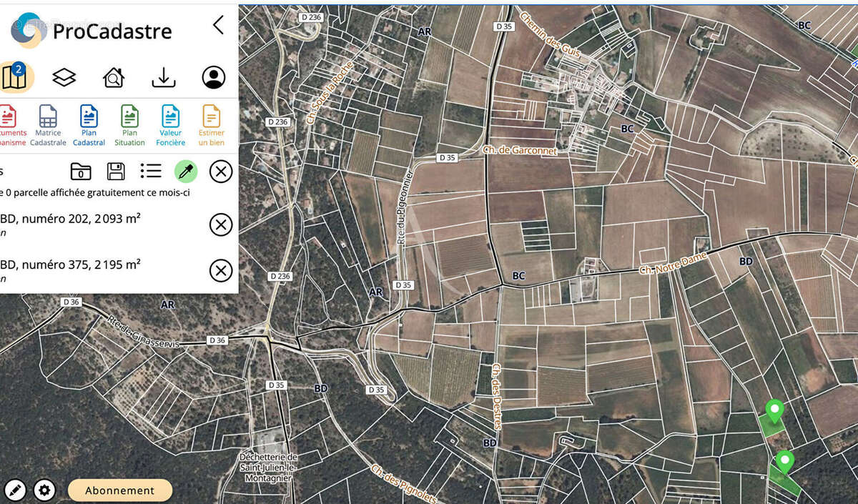The width and height of the screenshot is (858, 504).
Task: Remove parcel numéro 375 from list
Action: (x=221, y=270)
